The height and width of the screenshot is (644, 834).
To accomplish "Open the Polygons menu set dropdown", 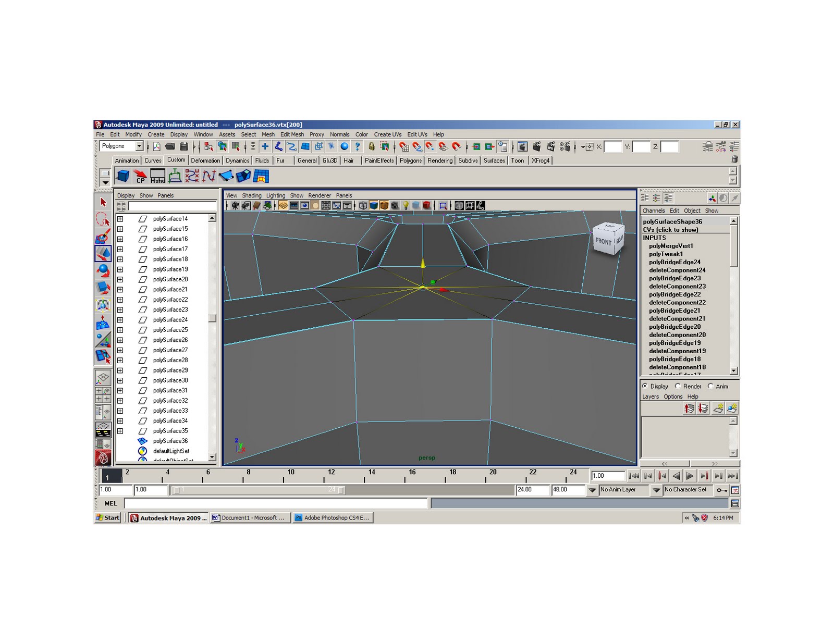I will point(139,146).
